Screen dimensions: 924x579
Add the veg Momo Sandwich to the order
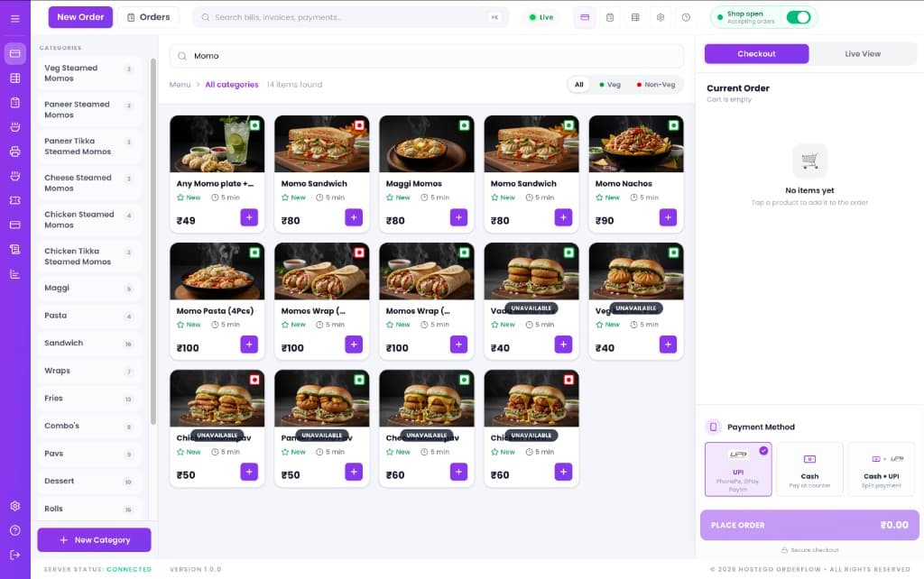click(563, 217)
